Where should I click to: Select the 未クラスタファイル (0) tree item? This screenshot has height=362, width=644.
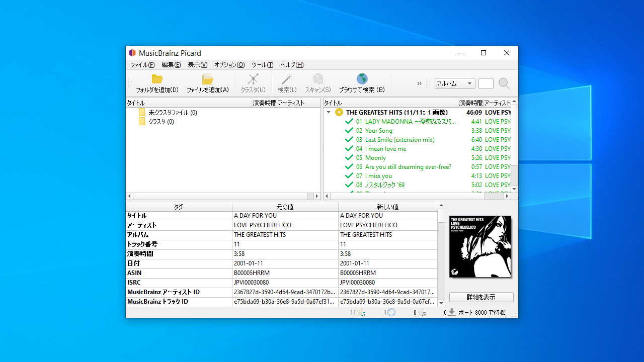[x=173, y=113]
